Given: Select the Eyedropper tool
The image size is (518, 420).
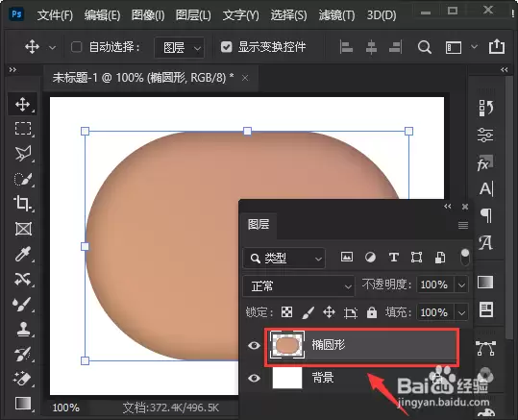Looking at the screenshot, I should click(x=22, y=254).
